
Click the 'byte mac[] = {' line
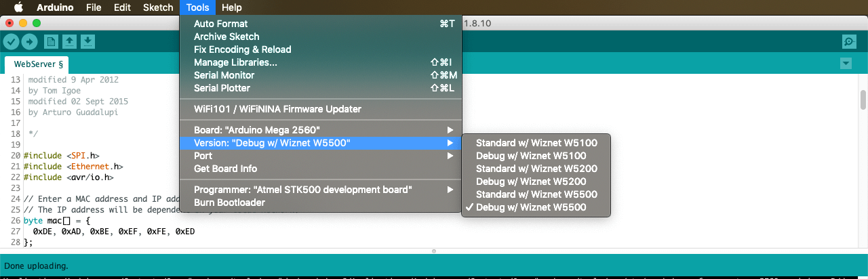pyautogui.click(x=56, y=220)
